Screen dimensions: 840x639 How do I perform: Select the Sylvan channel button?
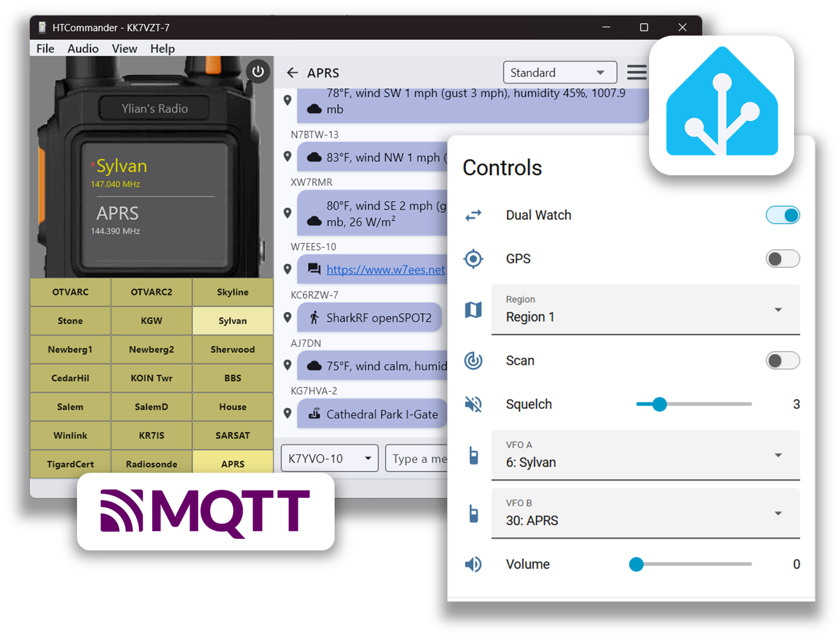[x=233, y=321]
